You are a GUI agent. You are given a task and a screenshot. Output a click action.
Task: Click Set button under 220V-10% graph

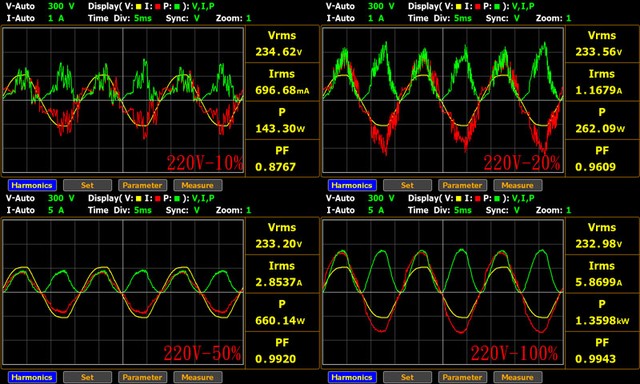click(87, 185)
